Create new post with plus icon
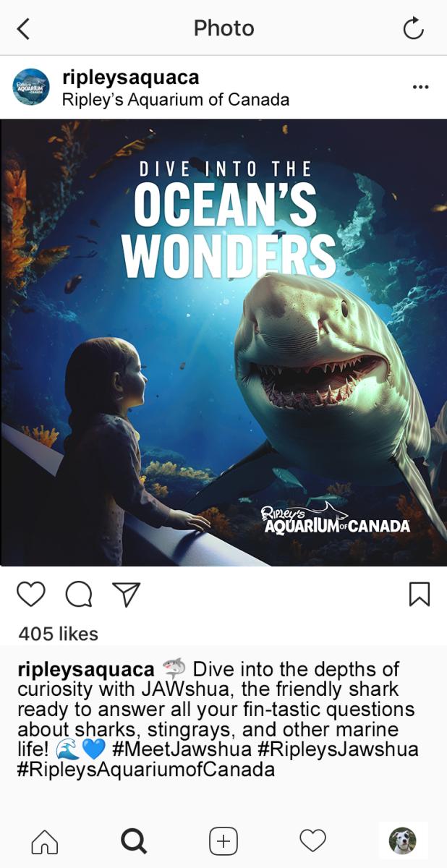Screen dimensions: 447x868 pos(223,841)
